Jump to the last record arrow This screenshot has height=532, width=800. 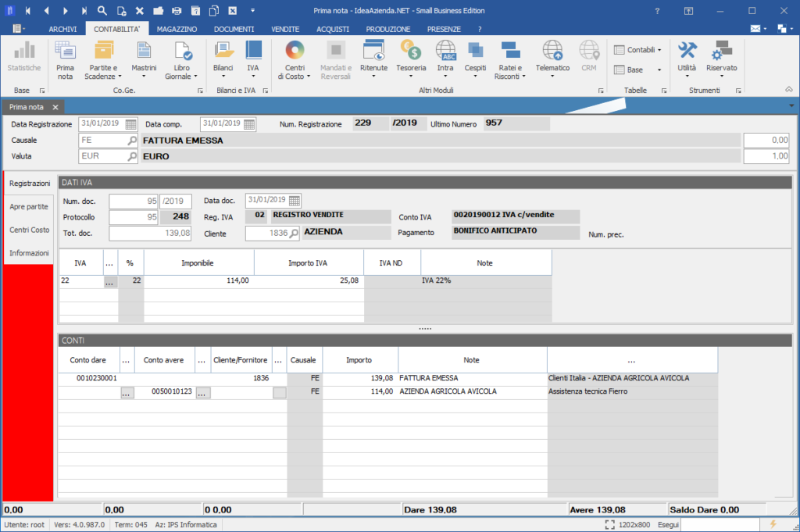84,11
